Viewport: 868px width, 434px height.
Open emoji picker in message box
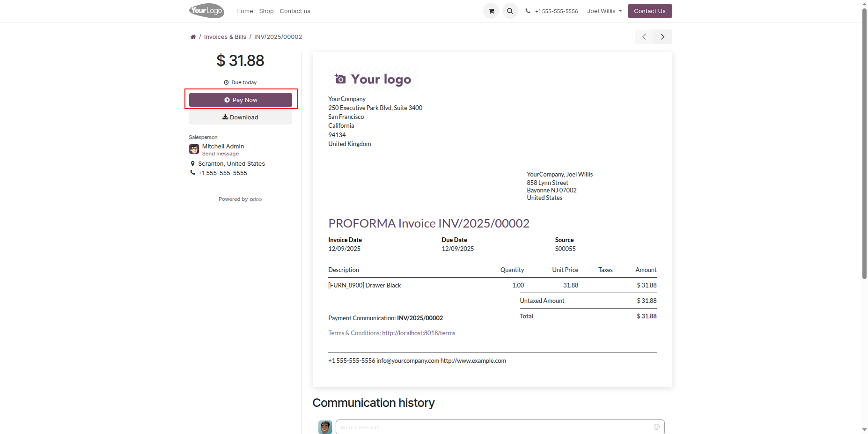[x=656, y=427]
